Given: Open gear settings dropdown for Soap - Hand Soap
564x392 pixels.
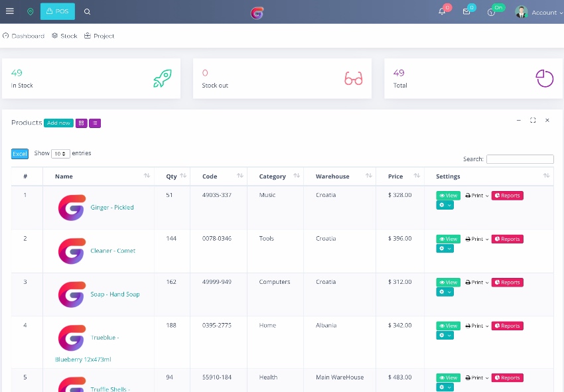Looking at the screenshot, I should pos(445,292).
